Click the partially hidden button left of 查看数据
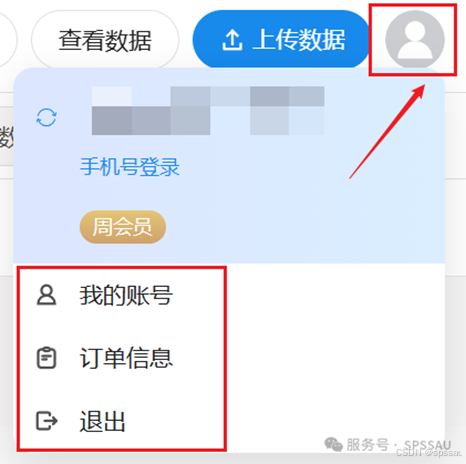The height and width of the screenshot is (464, 466). [7, 40]
